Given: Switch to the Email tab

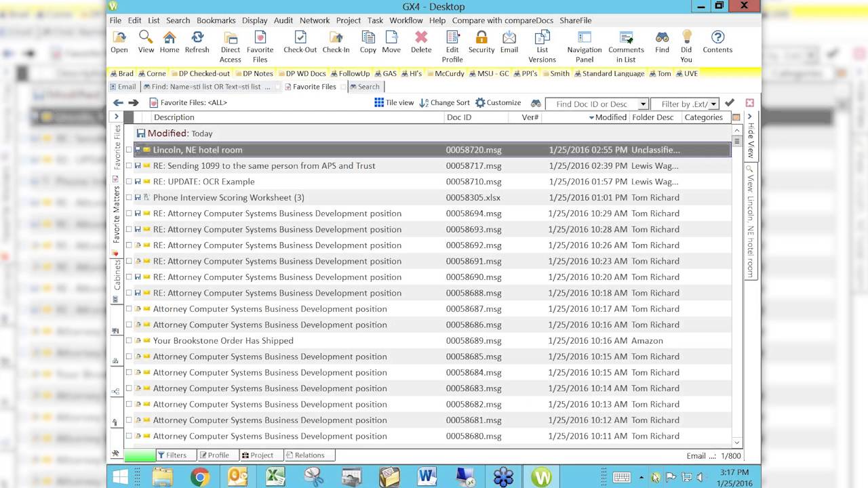Looking at the screenshot, I should pos(123,87).
